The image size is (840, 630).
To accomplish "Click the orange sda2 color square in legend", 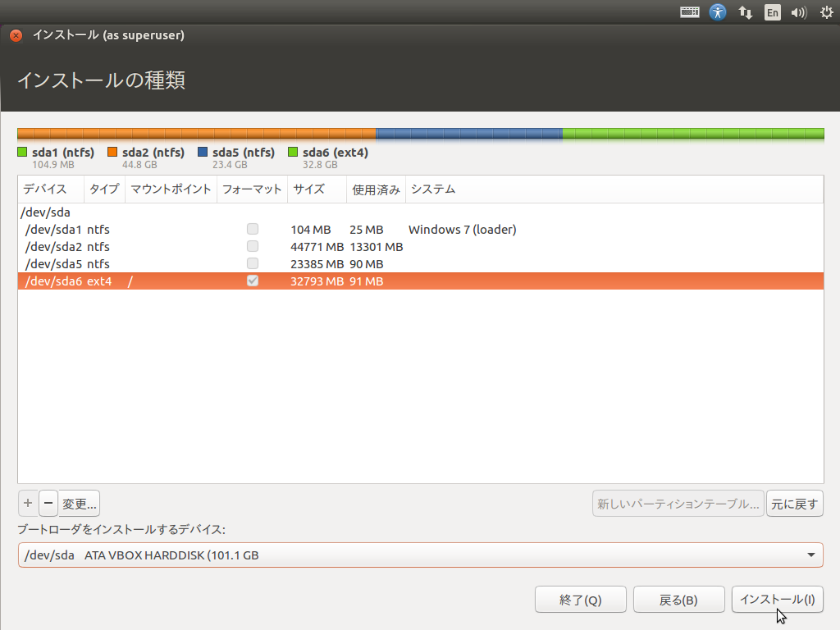I will (112, 152).
